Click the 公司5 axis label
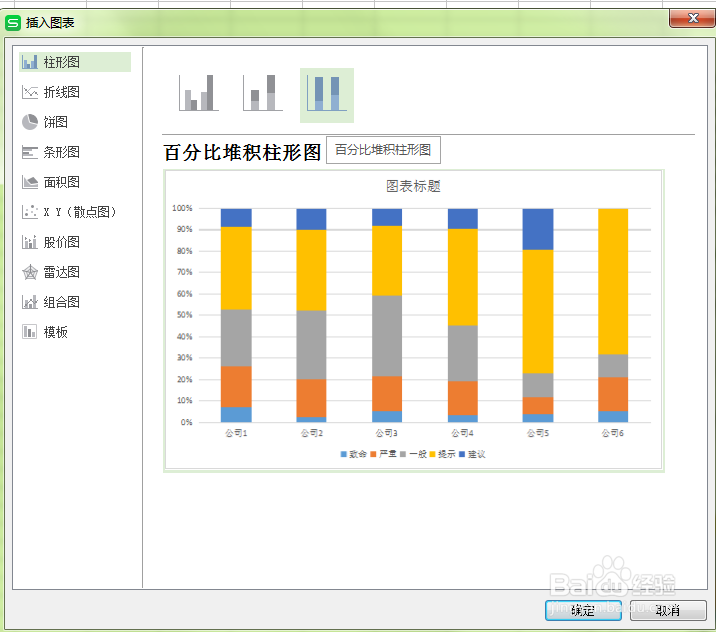Viewport: 716px width, 632px height. click(538, 433)
